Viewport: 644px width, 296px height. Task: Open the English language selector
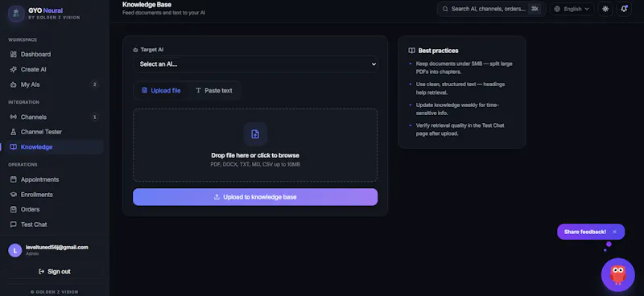click(572, 9)
